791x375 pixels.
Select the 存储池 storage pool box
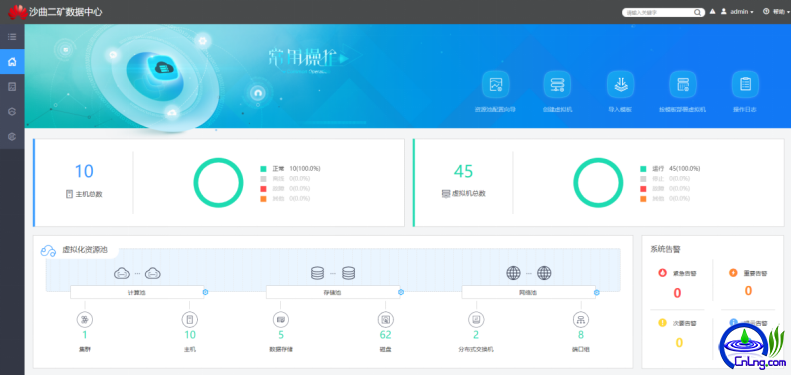(x=333, y=292)
